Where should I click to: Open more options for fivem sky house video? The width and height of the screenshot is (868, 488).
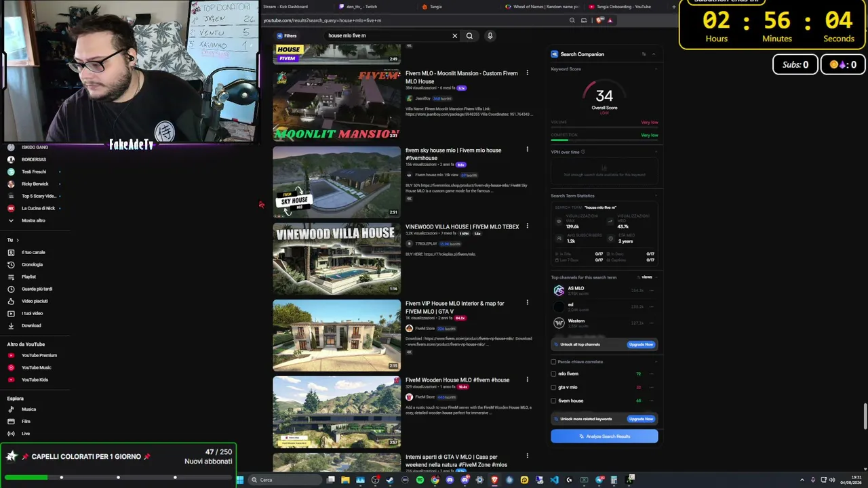527,150
